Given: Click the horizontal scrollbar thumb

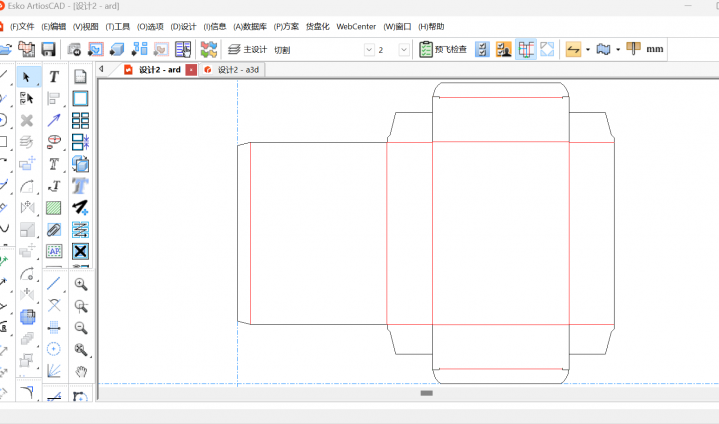Looking at the screenshot, I should click(426, 393).
